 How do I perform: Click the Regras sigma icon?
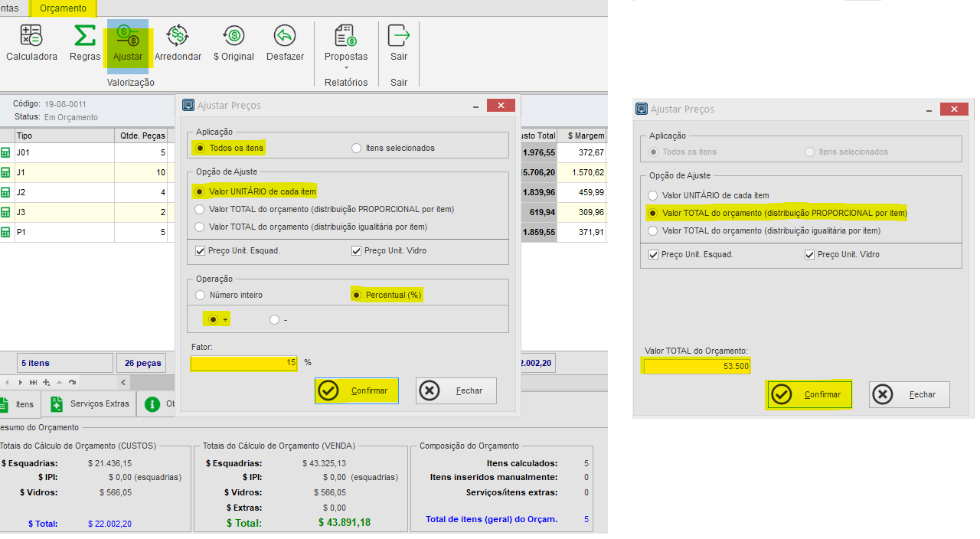click(84, 36)
